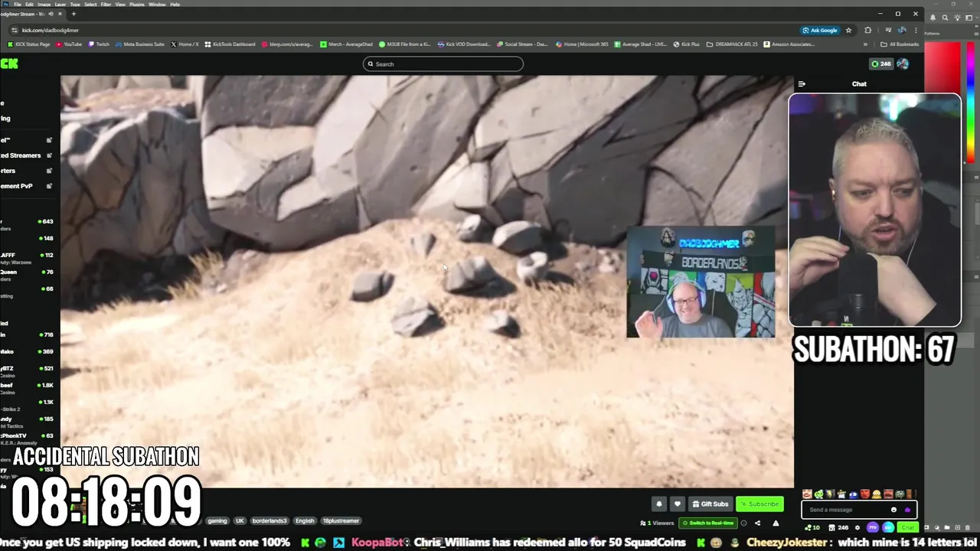Collapse the chat panel arrow icon
Screen dimensions: 980x551
802,83
